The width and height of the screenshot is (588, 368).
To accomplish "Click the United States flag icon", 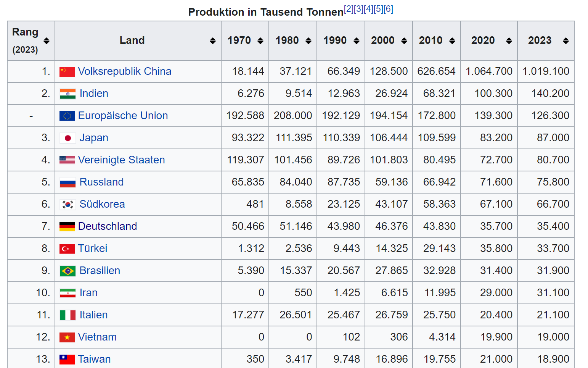I will coord(67,160).
